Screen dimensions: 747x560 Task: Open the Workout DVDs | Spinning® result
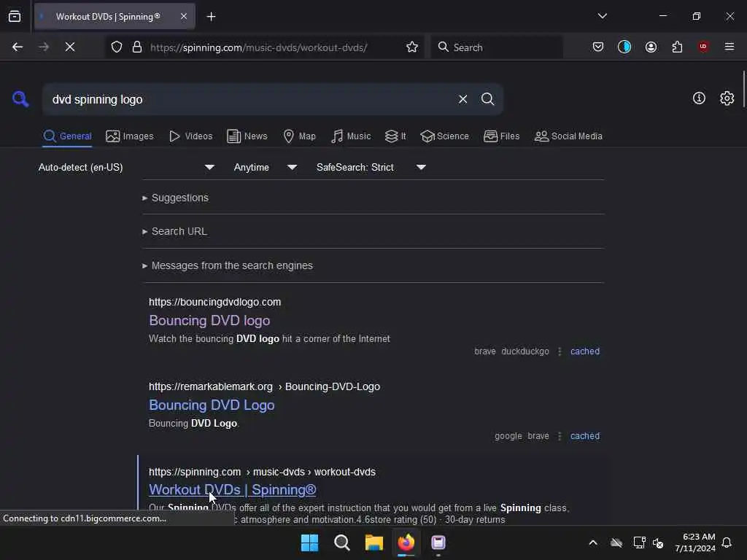click(x=233, y=489)
